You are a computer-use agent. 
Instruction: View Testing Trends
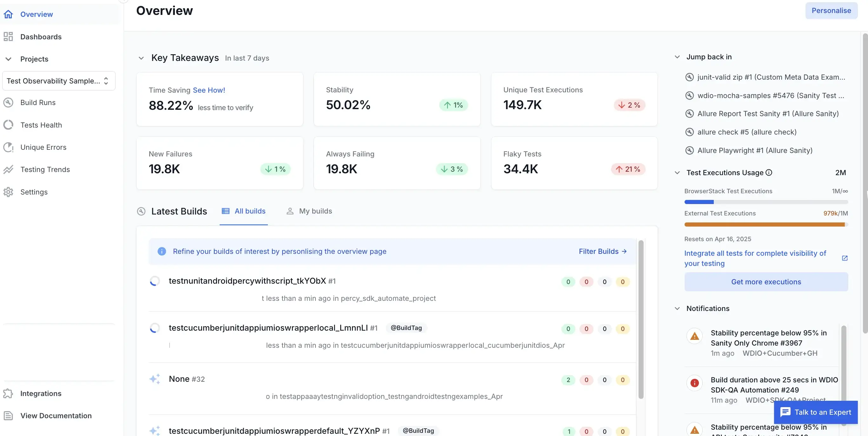point(45,169)
